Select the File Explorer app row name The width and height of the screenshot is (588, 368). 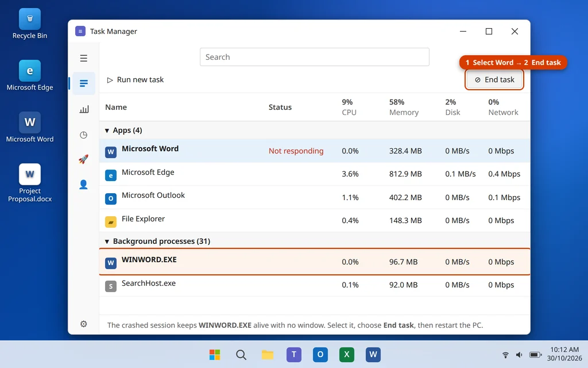point(143,219)
